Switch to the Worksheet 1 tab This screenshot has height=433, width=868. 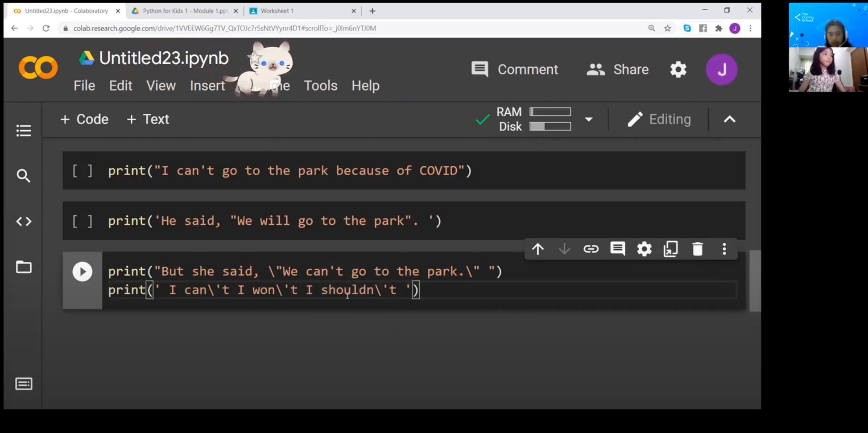[299, 11]
